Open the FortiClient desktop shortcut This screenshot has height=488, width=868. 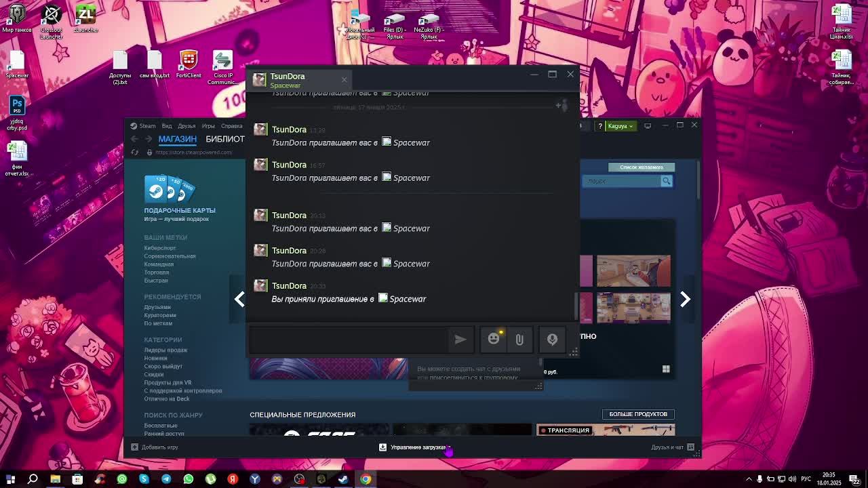[189, 64]
